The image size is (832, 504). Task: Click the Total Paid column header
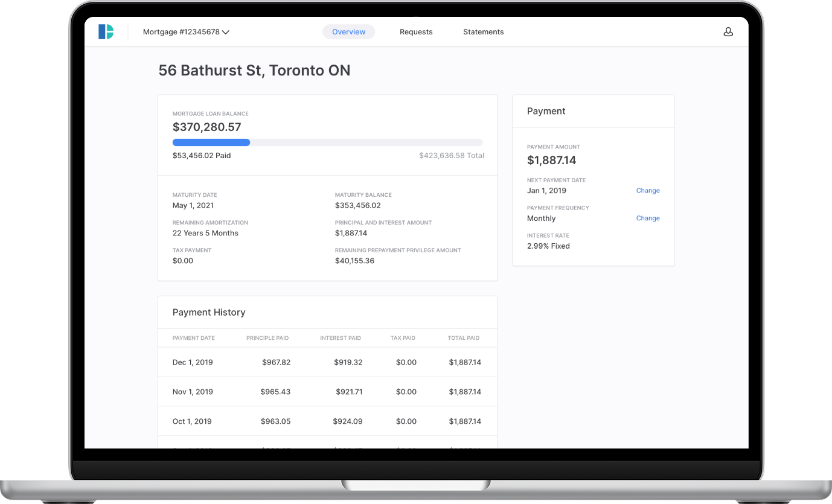tap(464, 338)
